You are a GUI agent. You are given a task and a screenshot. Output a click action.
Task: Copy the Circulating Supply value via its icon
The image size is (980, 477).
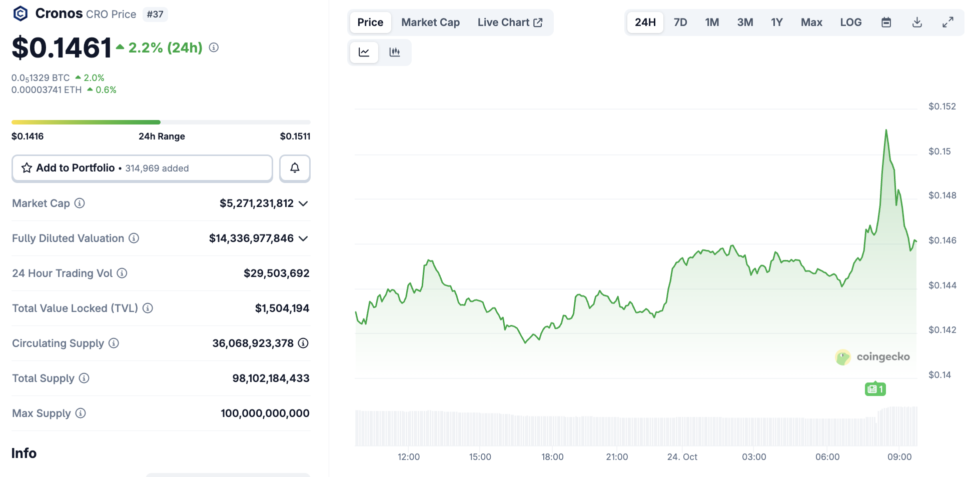click(302, 343)
